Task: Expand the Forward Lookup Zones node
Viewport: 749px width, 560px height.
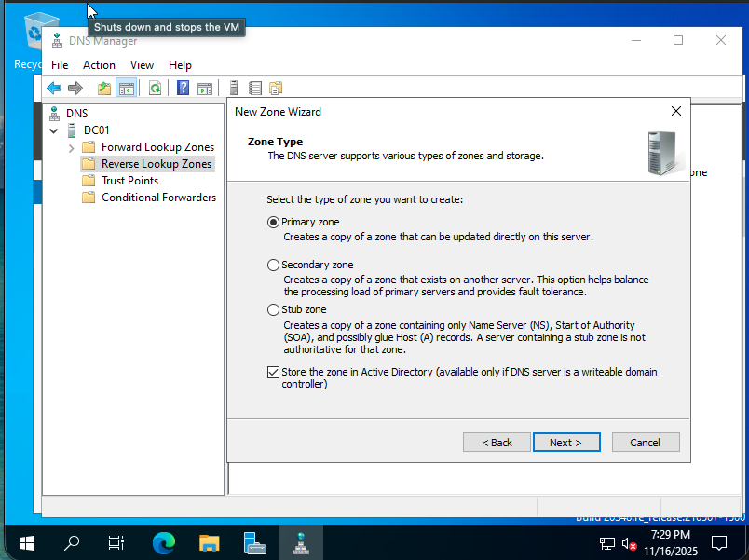Action: coord(72,147)
